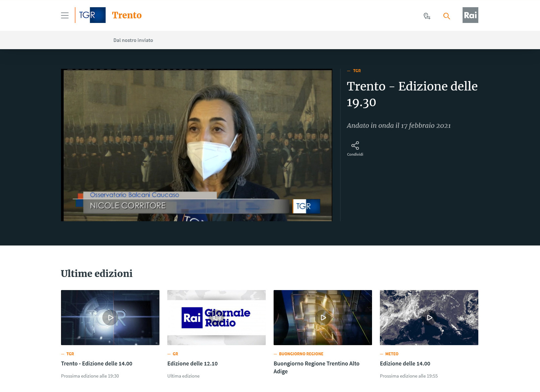Click the Ultima edizione text

(183, 376)
